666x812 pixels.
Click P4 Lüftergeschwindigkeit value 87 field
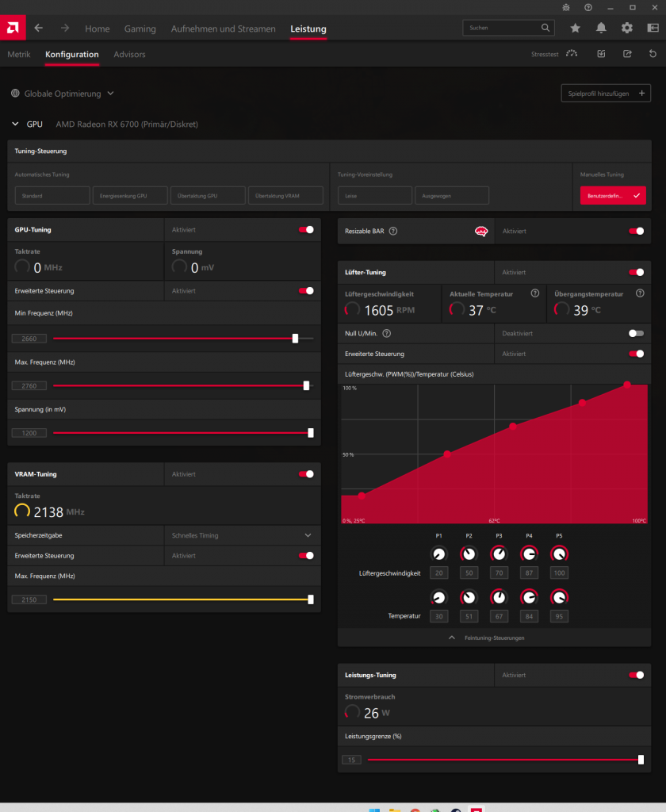coord(529,573)
